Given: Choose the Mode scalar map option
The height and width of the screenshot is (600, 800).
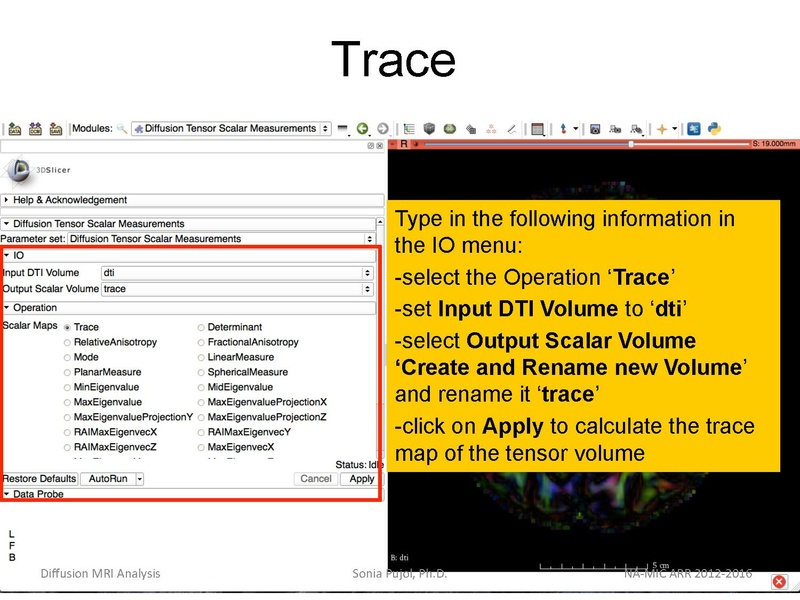Looking at the screenshot, I should [x=68, y=357].
